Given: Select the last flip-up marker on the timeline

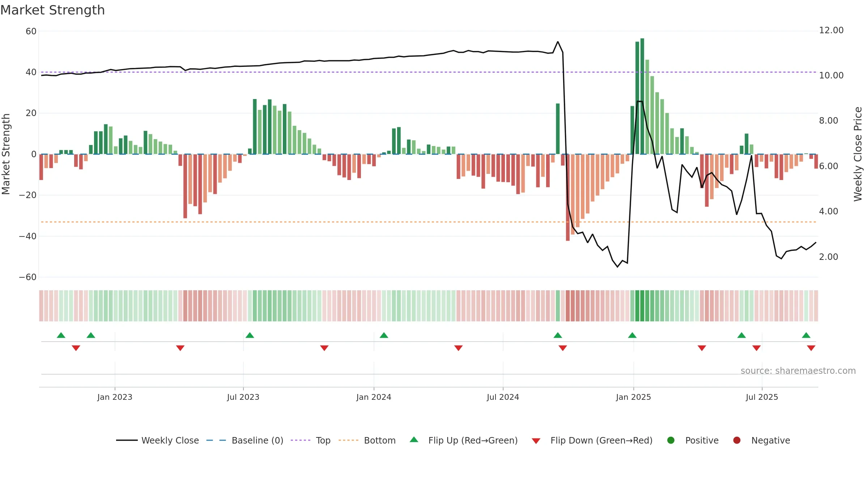Looking at the screenshot, I should pos(806,335).
